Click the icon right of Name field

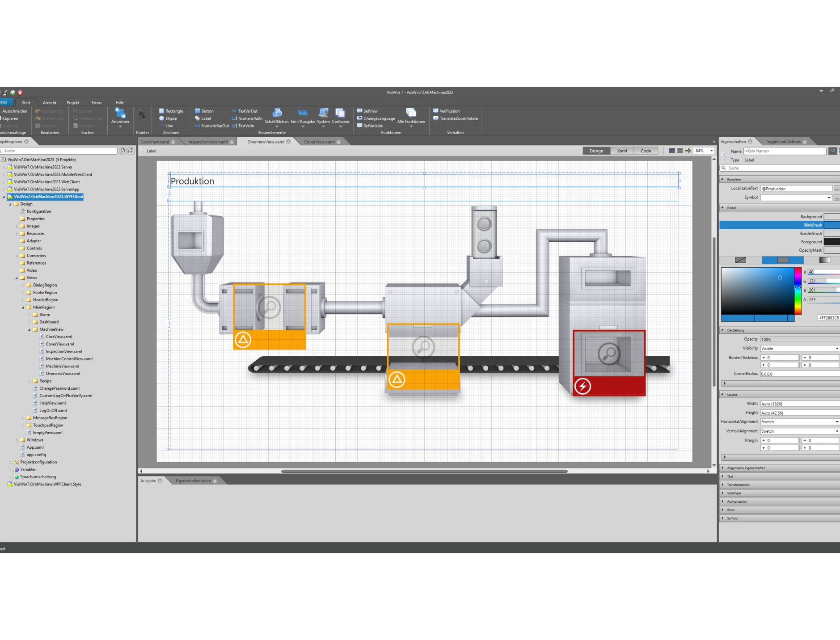(x=832, y=151)
